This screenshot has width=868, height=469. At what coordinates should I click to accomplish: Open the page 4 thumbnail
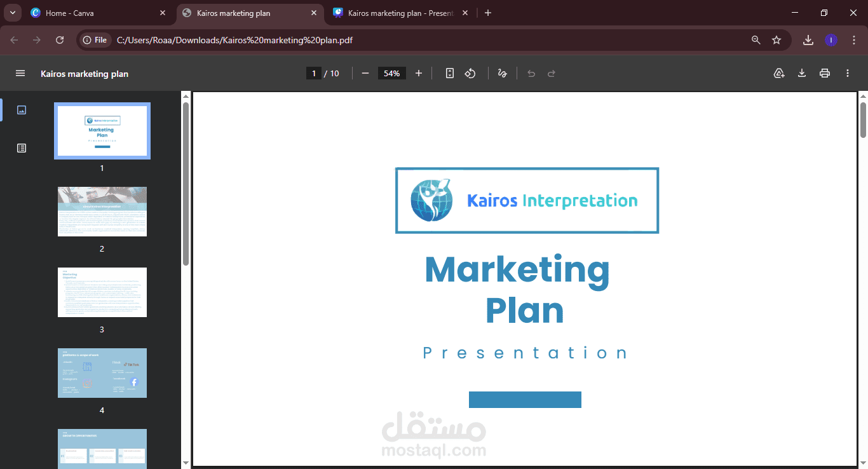click(x=102, y=373)
